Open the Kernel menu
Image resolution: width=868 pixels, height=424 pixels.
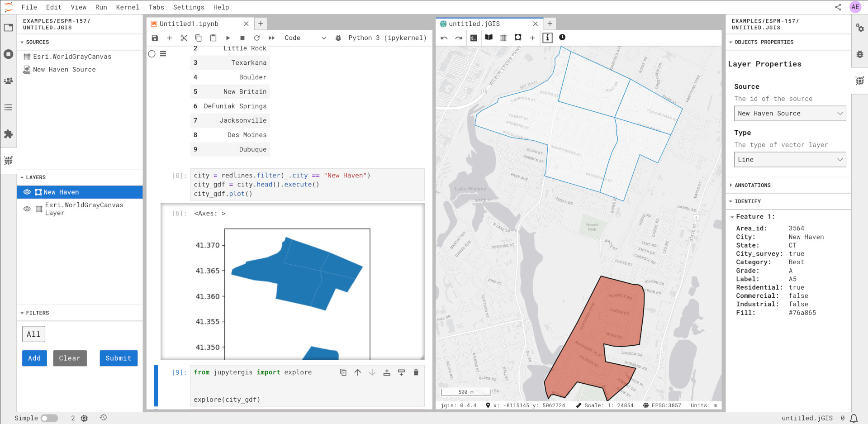click(128, 7)
